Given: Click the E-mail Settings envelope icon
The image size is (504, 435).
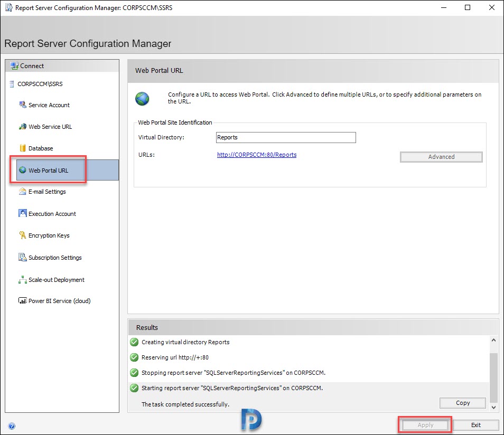Looking at the screenshot, I should 23,192.
